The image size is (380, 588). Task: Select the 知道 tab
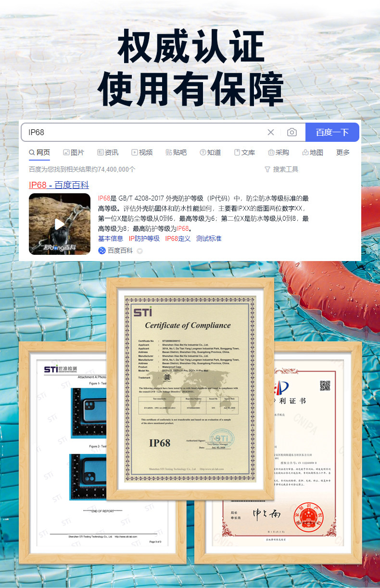pyautogui.click(x=210, y=152)
